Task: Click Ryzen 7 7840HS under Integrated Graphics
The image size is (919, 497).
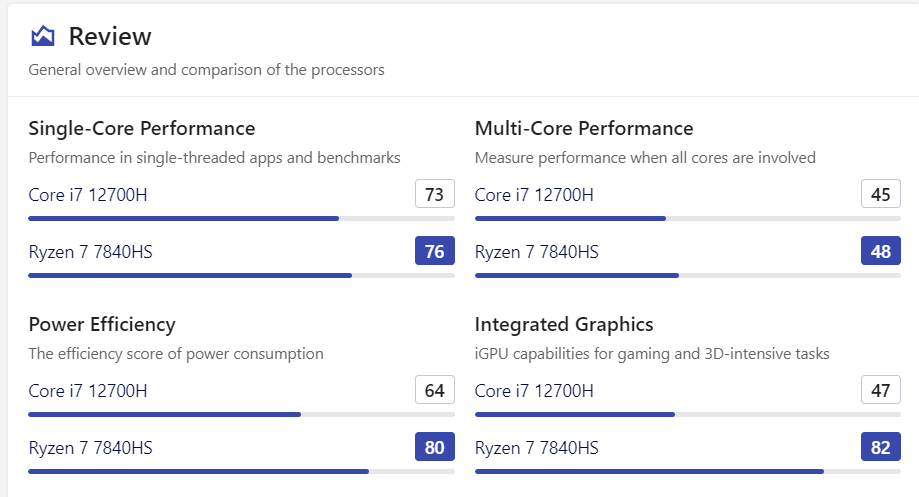Action: coord(536,448)
